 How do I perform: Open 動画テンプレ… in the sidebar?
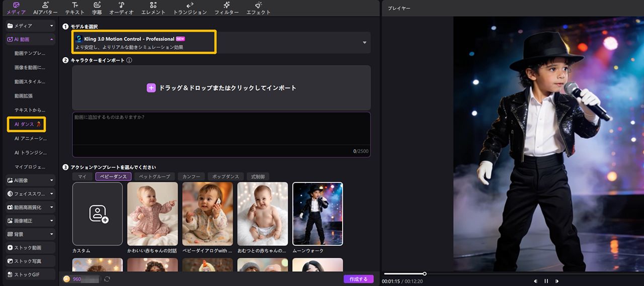coord(30,53)
